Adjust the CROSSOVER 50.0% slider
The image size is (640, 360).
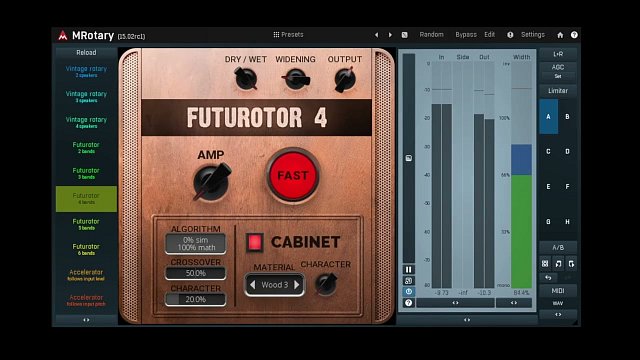(x=196, y=273)
